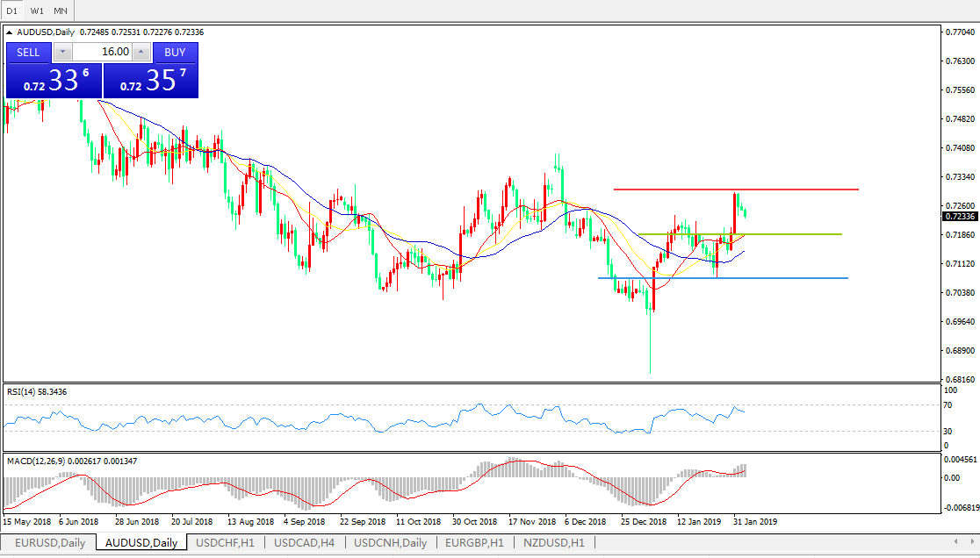This screenshot has width=980, height=558.
Task: Click the sell price 0.72 33 panel
Action: point(54,81)
